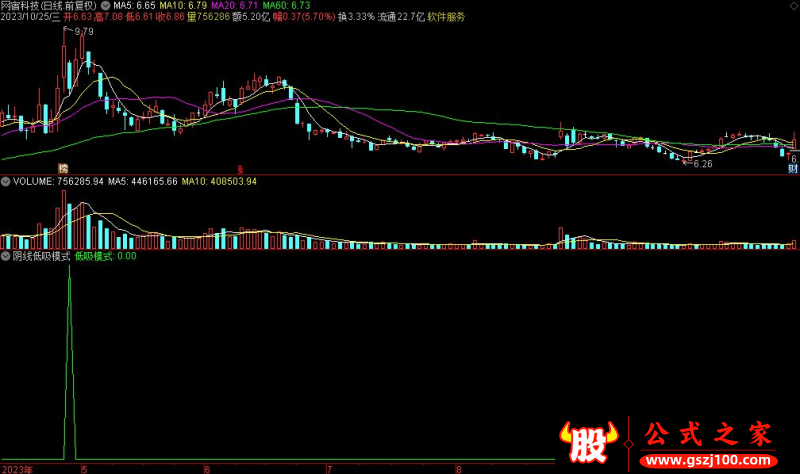Click the high price 高7.08

click(x=108, y=17)
